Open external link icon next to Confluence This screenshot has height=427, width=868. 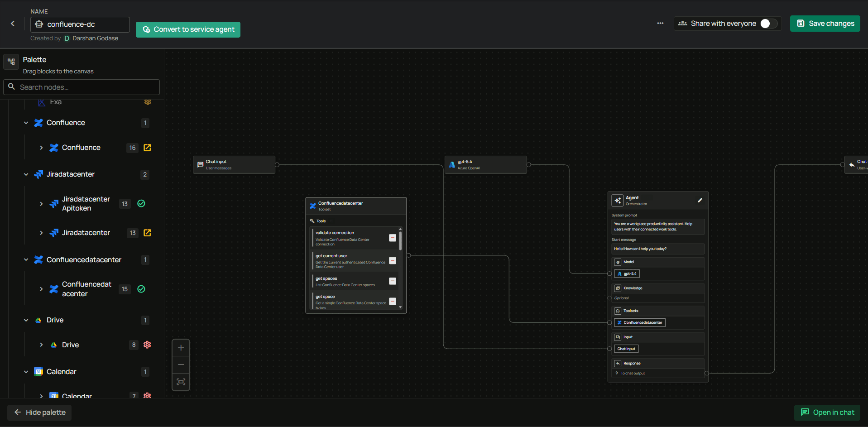(147, 148)
